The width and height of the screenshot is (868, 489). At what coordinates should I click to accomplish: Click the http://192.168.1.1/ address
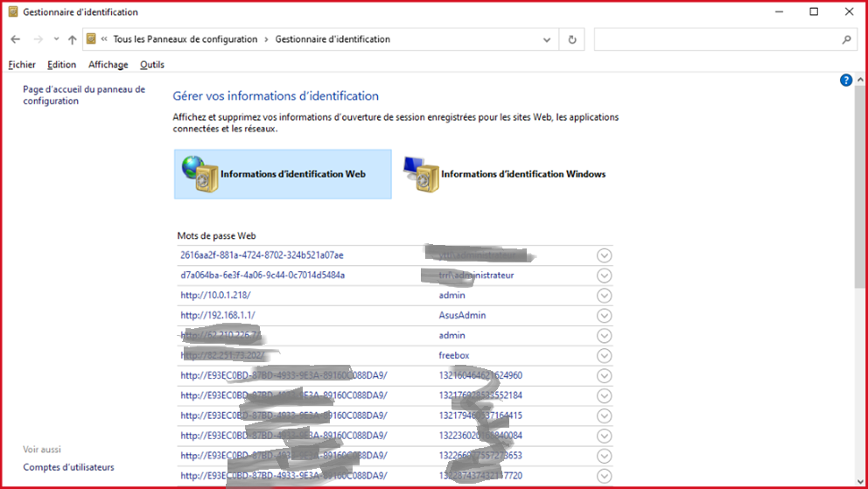[x=218, y=315]
